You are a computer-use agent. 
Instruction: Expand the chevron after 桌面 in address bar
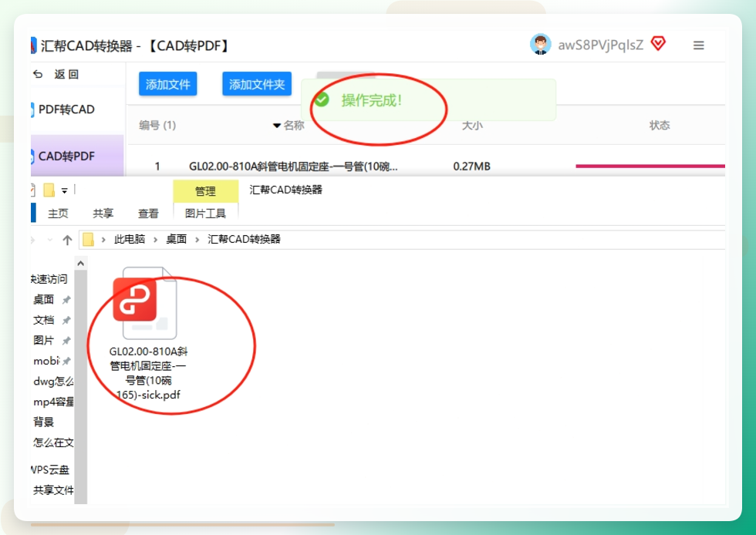197,240
